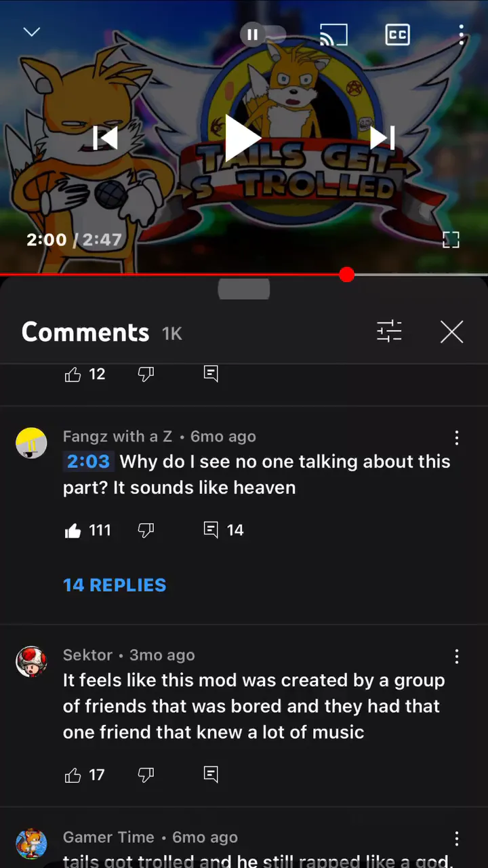Open video player more options menu
Screen dimensions: 488x868
coord(461,34)
